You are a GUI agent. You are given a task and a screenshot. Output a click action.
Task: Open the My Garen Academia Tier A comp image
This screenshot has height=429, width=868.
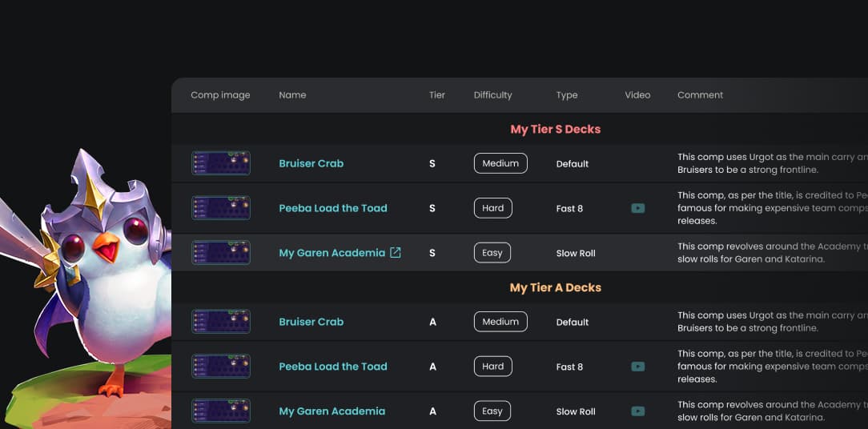tap(221, 411)
